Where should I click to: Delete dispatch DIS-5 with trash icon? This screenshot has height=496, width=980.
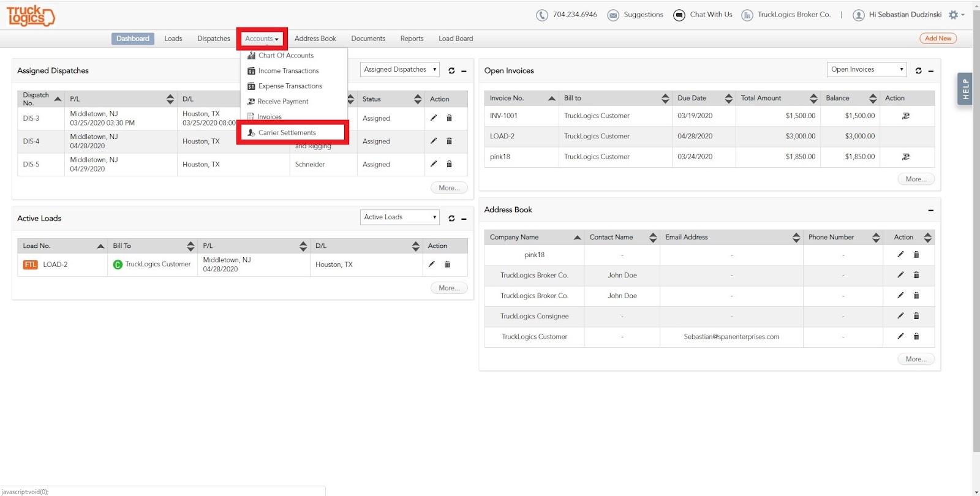point(449,164)
